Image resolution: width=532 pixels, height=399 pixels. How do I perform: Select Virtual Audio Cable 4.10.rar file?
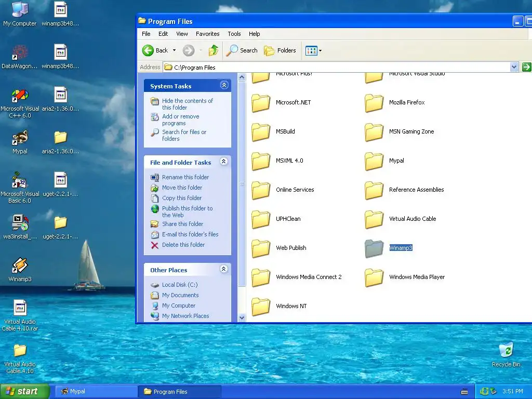point(20,315)
